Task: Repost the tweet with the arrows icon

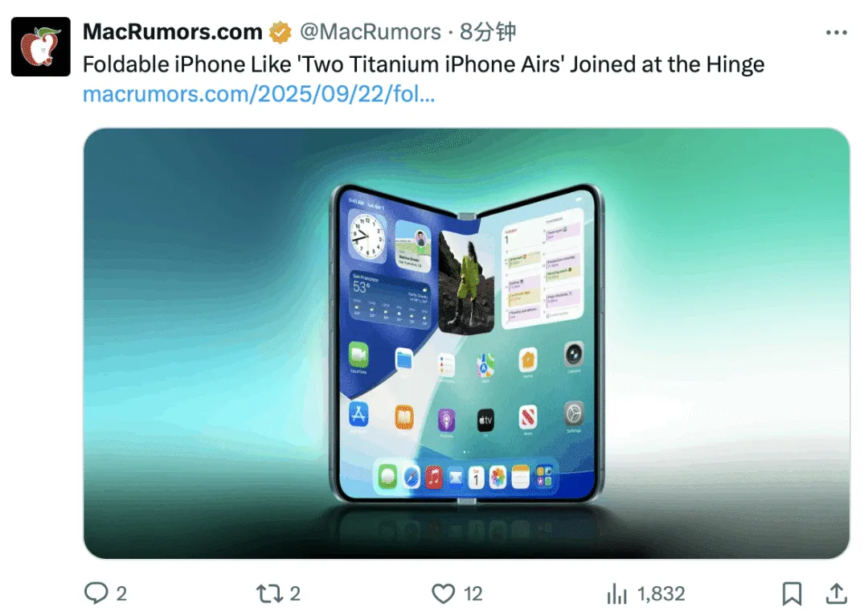Action: [269, 593]
